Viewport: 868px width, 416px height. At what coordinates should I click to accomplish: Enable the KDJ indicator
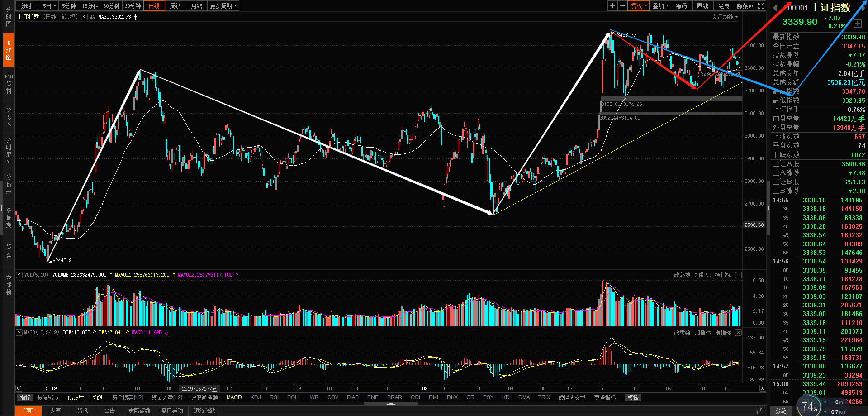(x=256, y=397)
